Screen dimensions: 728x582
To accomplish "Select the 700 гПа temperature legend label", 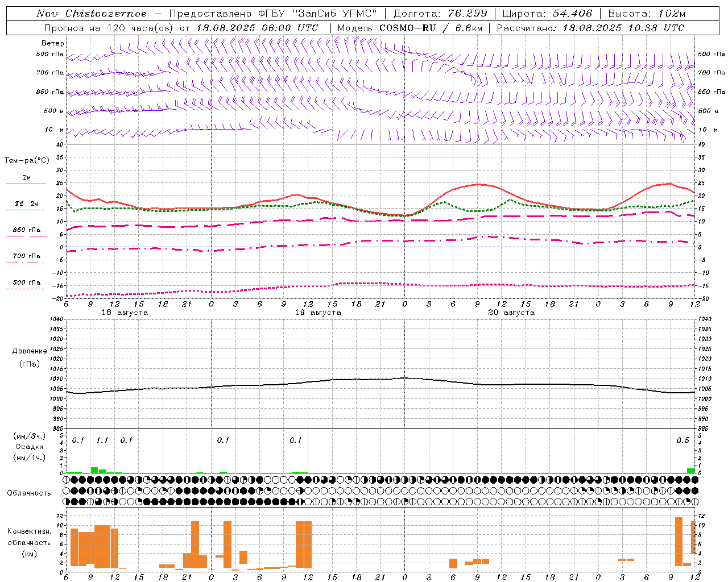I will pyautogui.click(x=27, y=256).
